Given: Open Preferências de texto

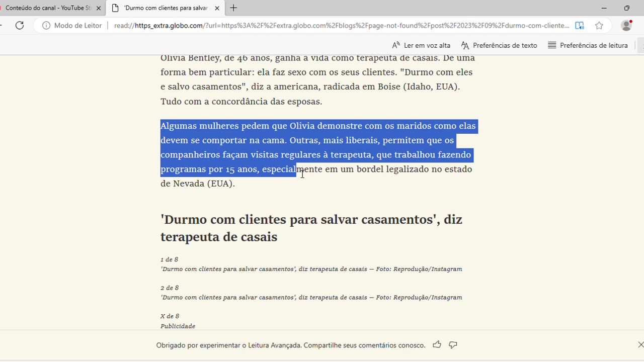Looking at the screenshot, I should (x=499, y=45).
